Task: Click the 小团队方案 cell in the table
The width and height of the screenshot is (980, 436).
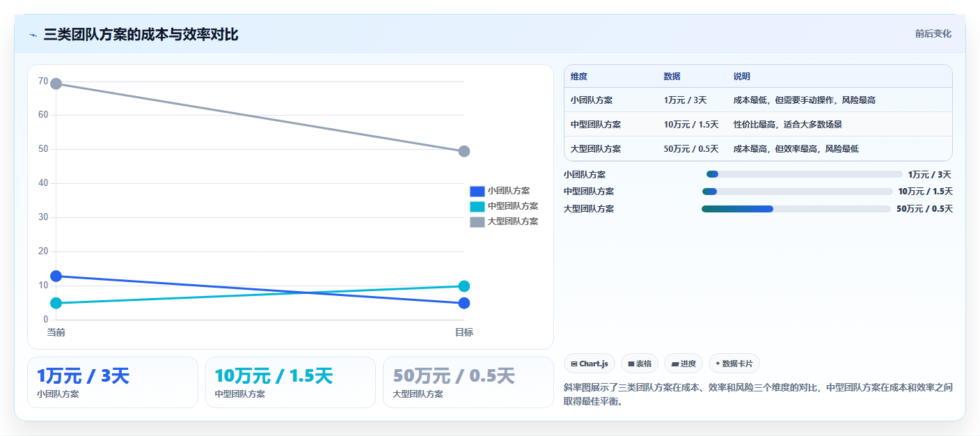Action: pos(592,100)
